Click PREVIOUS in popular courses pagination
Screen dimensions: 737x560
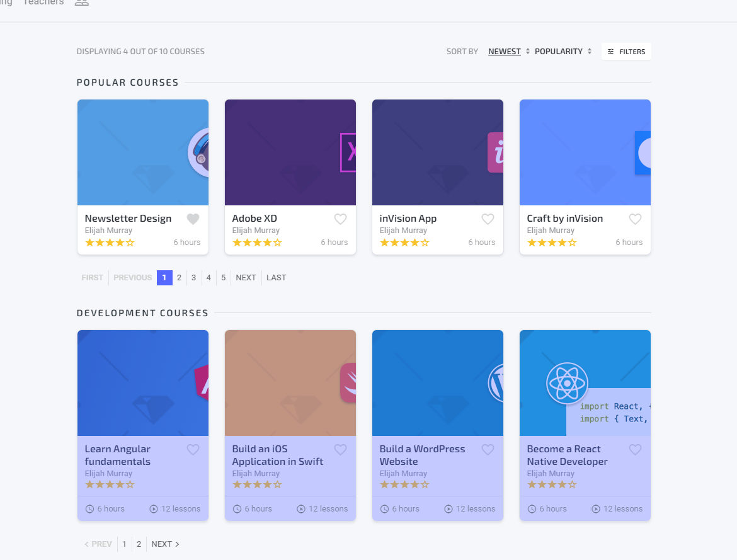click(x=132, y=277)
